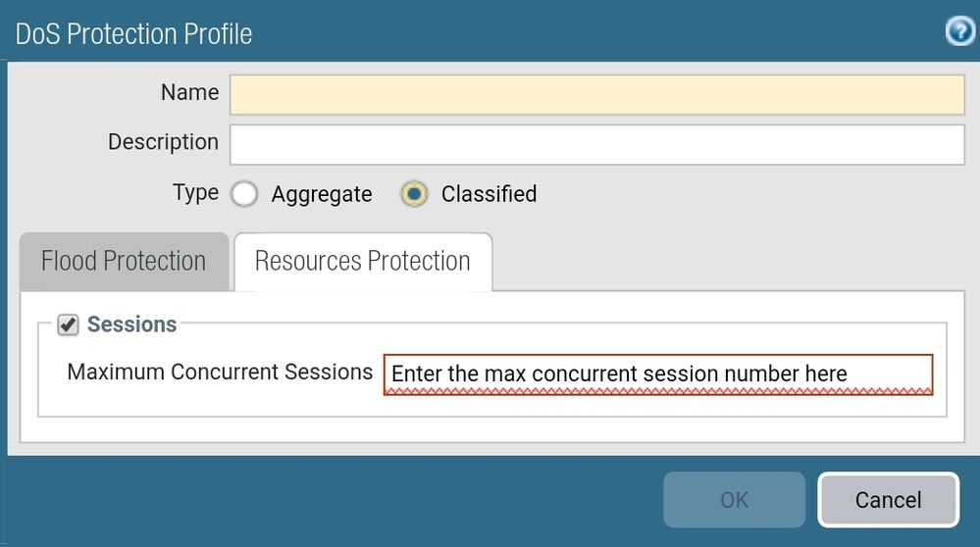Viewport: 980px width, 547px height.
Task: Click the Maximum Concurrent Sessions field
Action: [657, 374]
